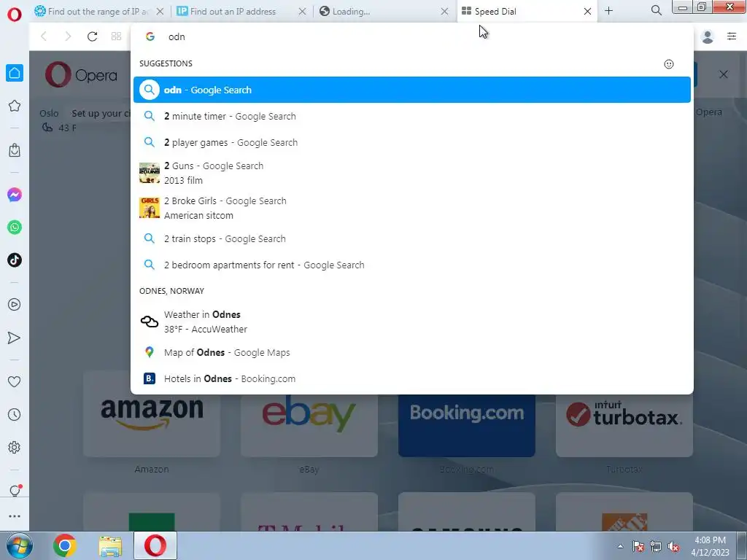Open 'Map of Odnes' Google Maps result
Screen dimensions: 747x560
pos(412,352)
